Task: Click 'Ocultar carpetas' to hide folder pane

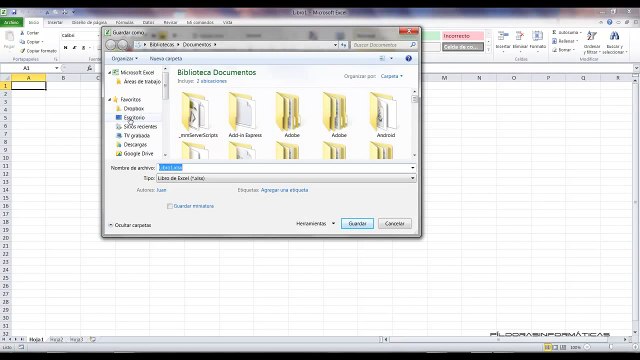Action: 130,225
